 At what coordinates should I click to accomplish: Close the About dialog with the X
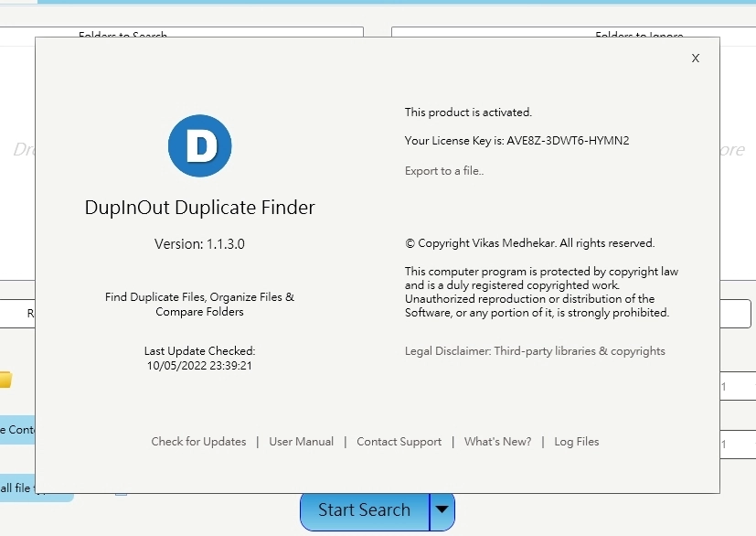tap(696, 59)
